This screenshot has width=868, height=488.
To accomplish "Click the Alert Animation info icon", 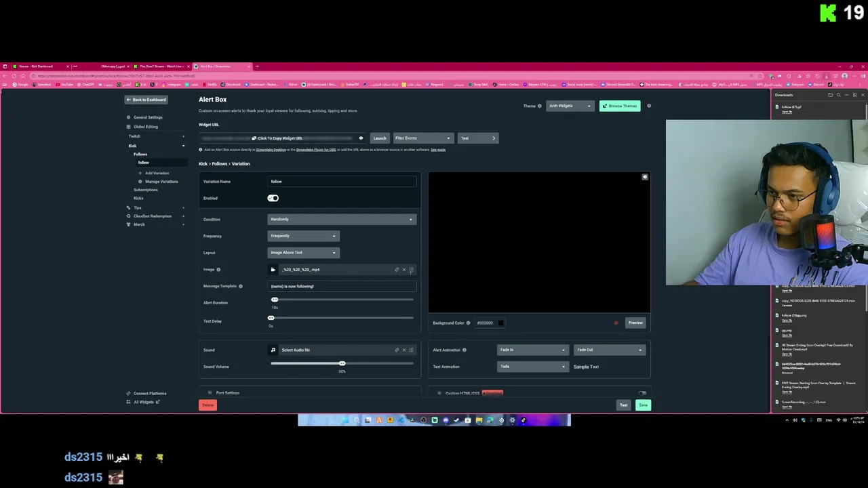I will pos(464,350).
